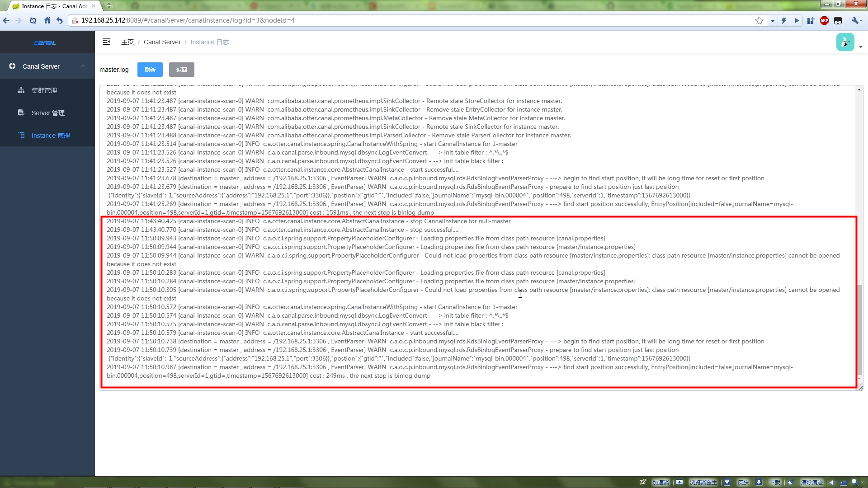
Task: Click 浏览器医生 in the status bar
Action: 703,482
